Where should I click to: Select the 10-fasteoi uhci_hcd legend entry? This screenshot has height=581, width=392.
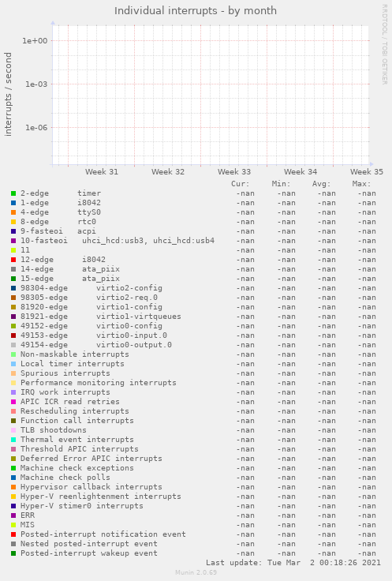click(x=118, y=241)
